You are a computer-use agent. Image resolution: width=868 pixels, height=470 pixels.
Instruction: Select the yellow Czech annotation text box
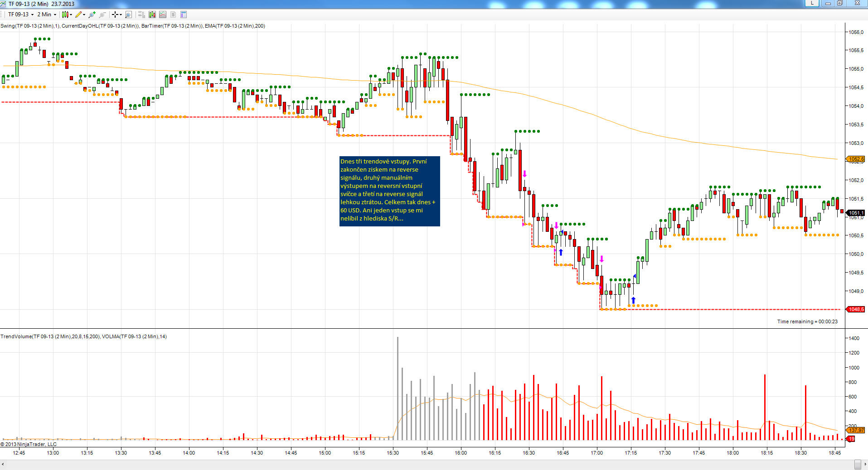[390, 191]
